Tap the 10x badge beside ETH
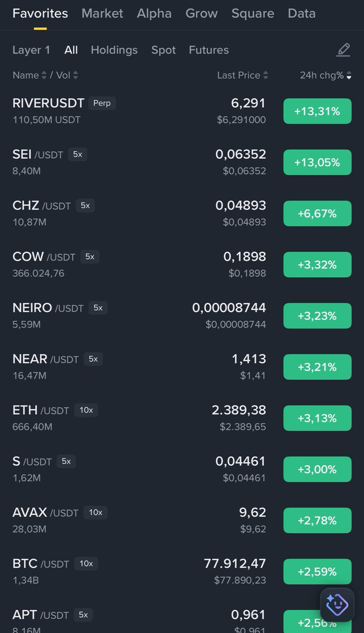Viewport: 364px width, 633px height. (85, 410)
